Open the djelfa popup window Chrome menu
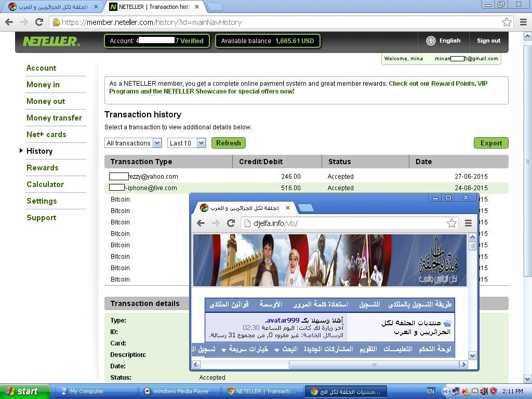 point(469,223)
